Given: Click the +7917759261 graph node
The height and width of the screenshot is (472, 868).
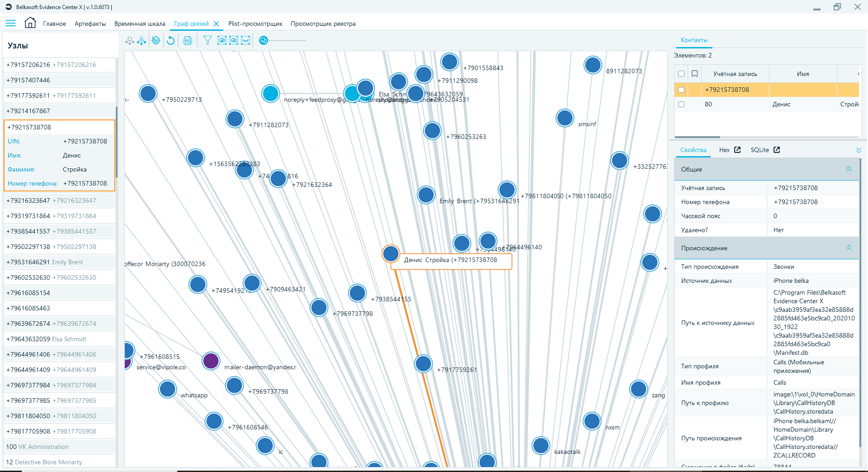Looking at the screenshot, I should pyautogui.click(x=423, y=363).
